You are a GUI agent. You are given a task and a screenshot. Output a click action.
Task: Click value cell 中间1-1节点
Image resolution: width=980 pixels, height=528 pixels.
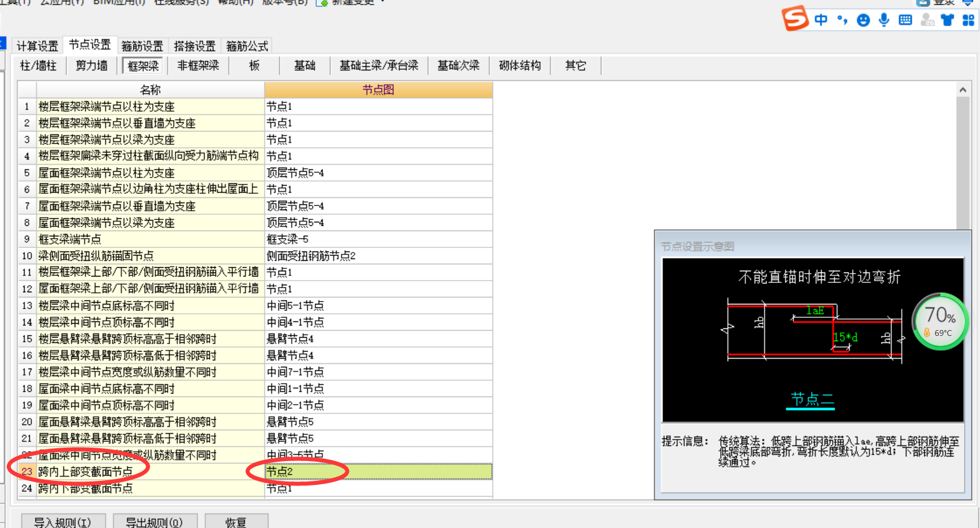click(379, 388)
